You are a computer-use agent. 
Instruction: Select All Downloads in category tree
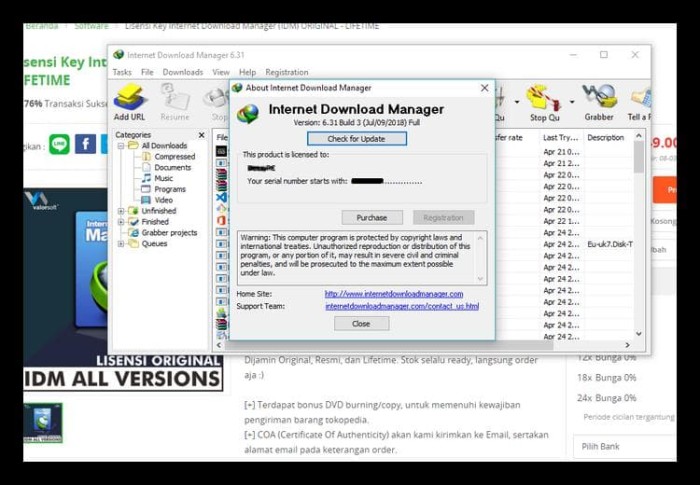click(x=164, y=146)
